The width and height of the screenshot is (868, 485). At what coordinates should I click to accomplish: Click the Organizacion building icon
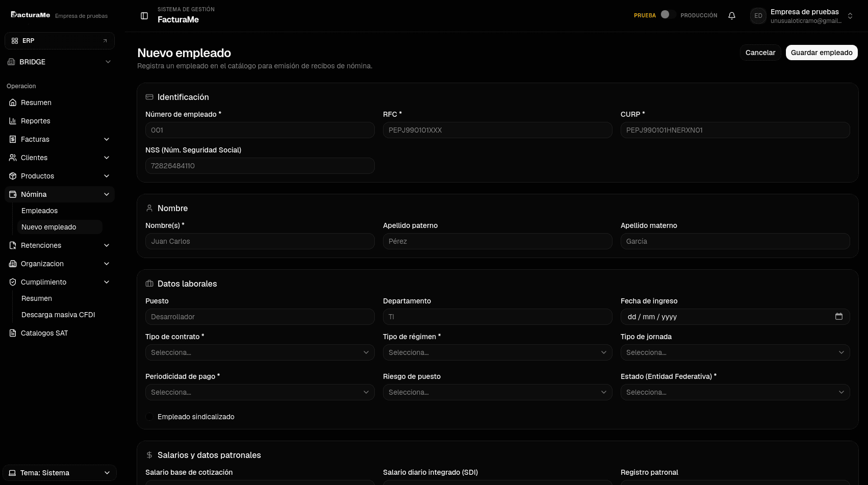pos(13,264)
